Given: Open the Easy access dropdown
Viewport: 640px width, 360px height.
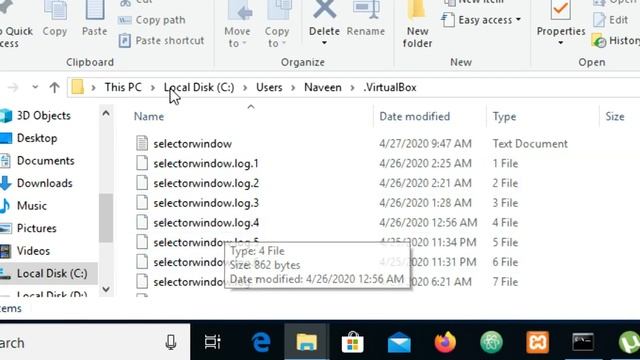Looking at the screenshot, I should 482,20.
